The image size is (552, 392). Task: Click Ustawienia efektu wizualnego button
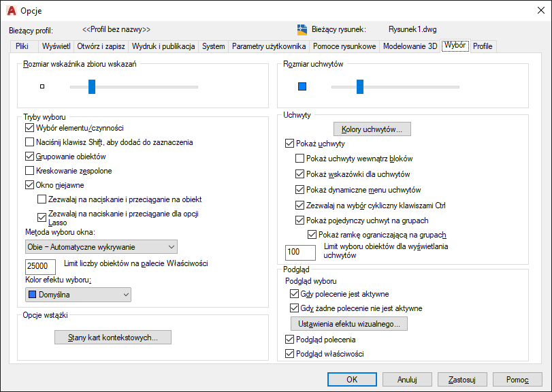(x=348, y=323)
